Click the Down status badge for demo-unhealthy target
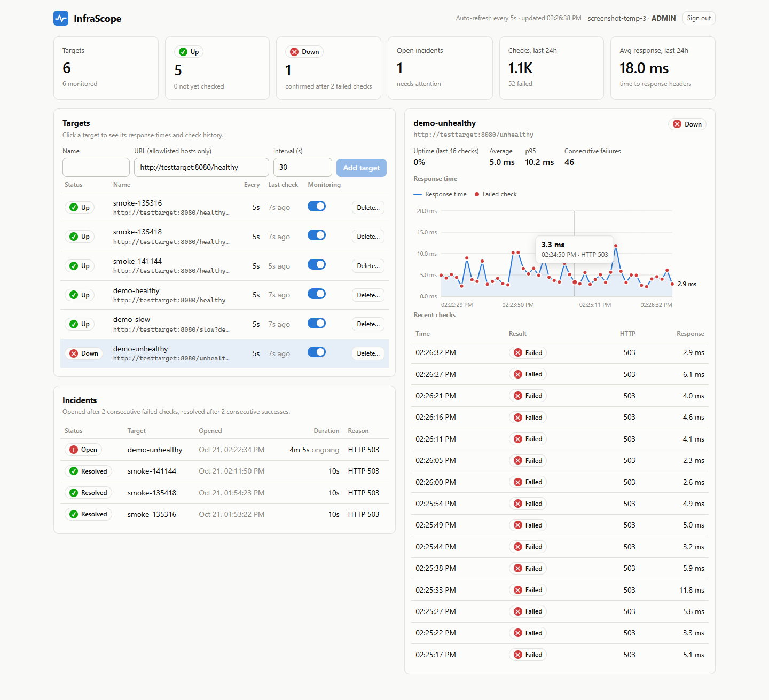This screenshot has width=769, height=700. (x=84, y=353)
